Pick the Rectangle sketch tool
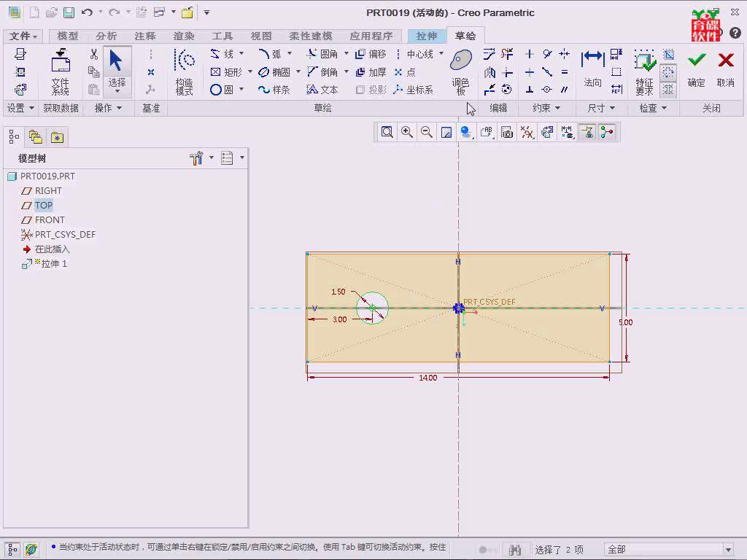Viewport: 747px width, 560px height. tap(226, 72)
